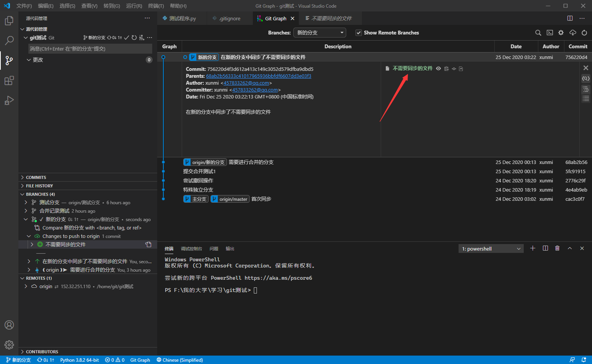Viewport: 592px width, 364px height.
Task: Toggle Show Remote Branches checkbox
Action: pos(358,33)
